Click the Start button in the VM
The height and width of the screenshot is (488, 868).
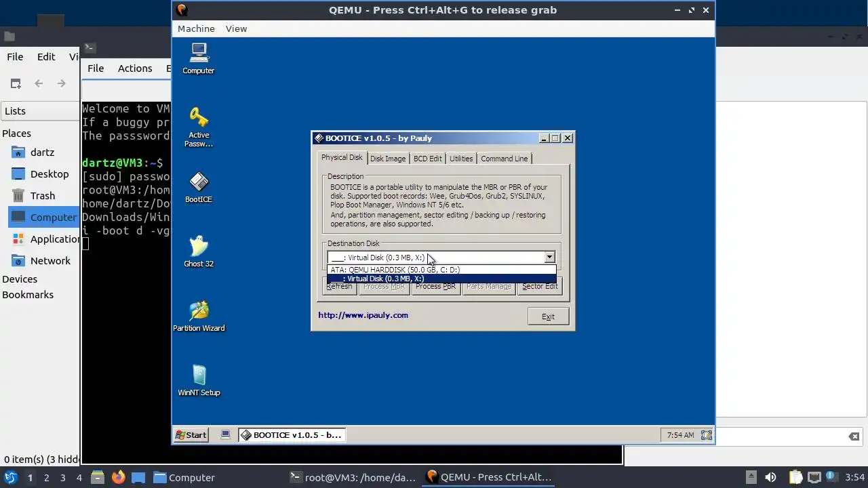pos(191,435)
